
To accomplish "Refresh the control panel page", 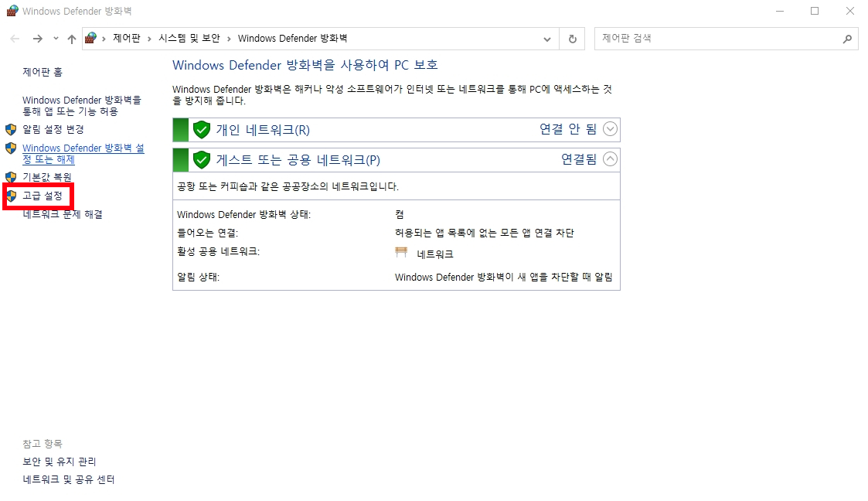I will coord(573,39).
